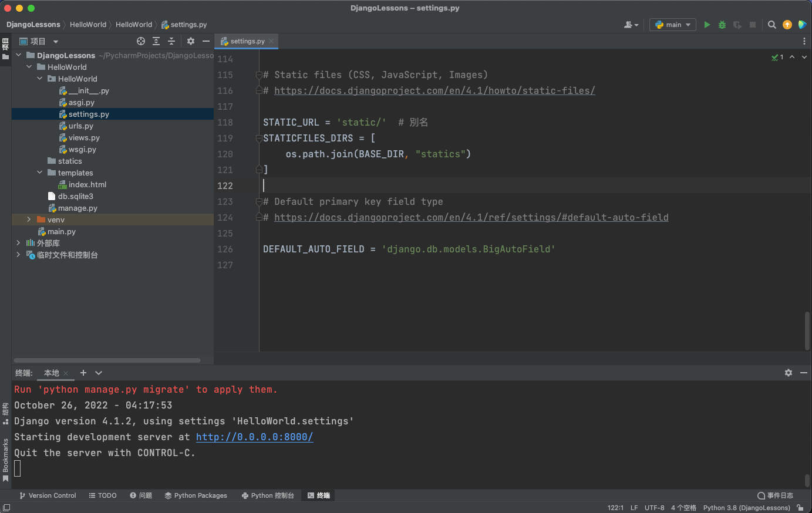The height and width of the screenshot is (513, 812).
Task: Open the main run configuration dropdown
Action: [673, 25]
